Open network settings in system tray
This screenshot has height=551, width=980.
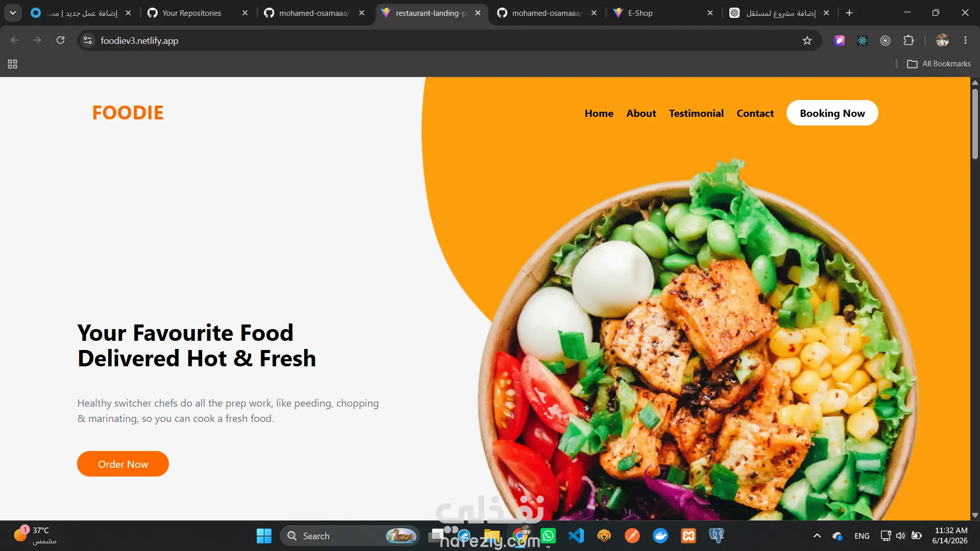coord(886,536)
